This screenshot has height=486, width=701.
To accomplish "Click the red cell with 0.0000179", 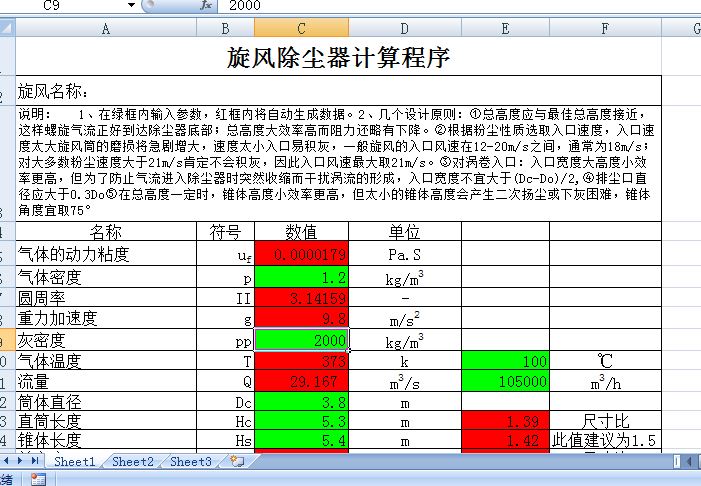I will click(301, 254).
